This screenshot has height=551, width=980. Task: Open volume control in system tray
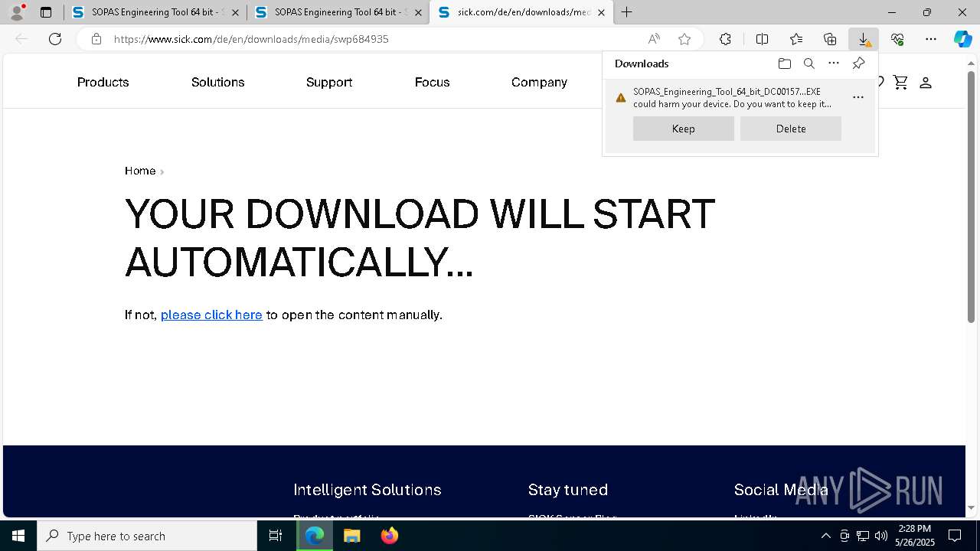(x=881, y=536)
